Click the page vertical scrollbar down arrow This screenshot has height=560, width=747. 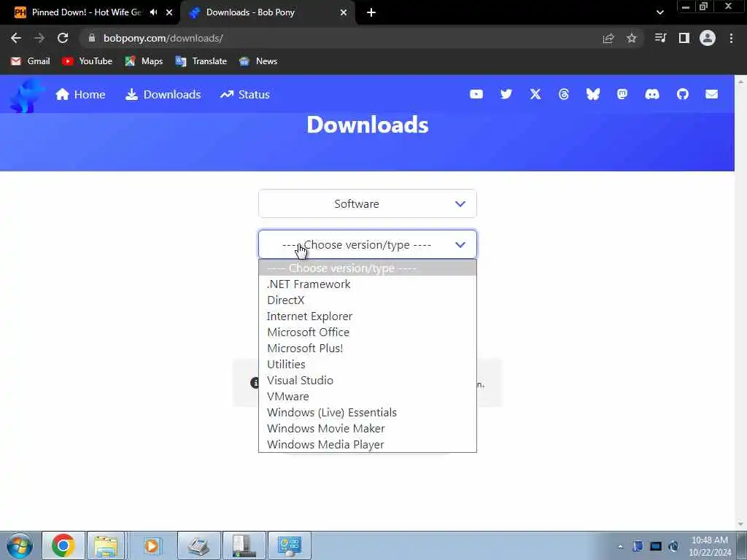click(741, 524)
